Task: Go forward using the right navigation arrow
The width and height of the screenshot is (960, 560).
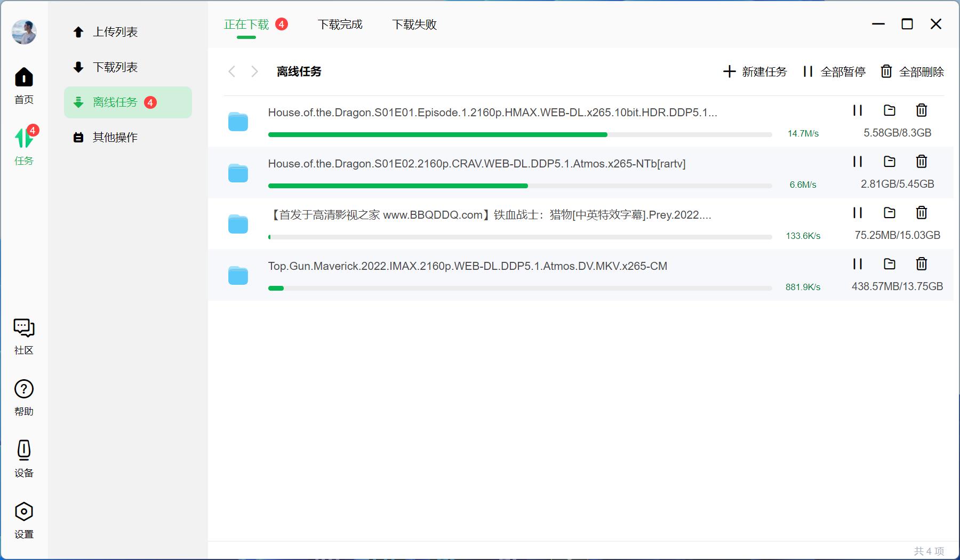Action: click(254, 71)
